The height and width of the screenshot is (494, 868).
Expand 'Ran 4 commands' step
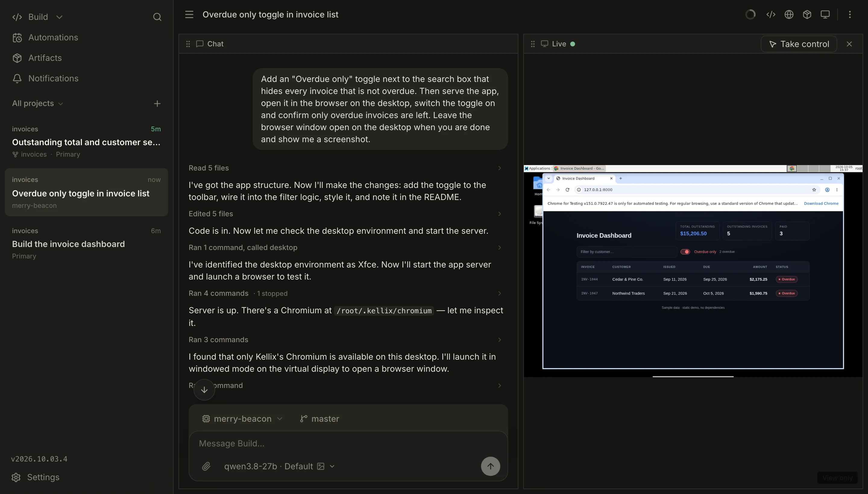[345, 293]
